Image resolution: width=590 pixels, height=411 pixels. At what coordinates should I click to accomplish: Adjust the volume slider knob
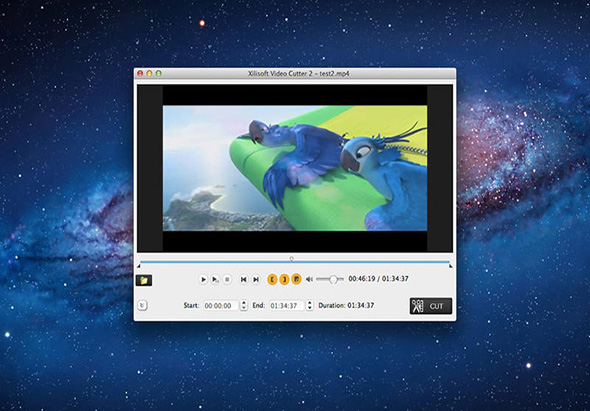[333, 279]
